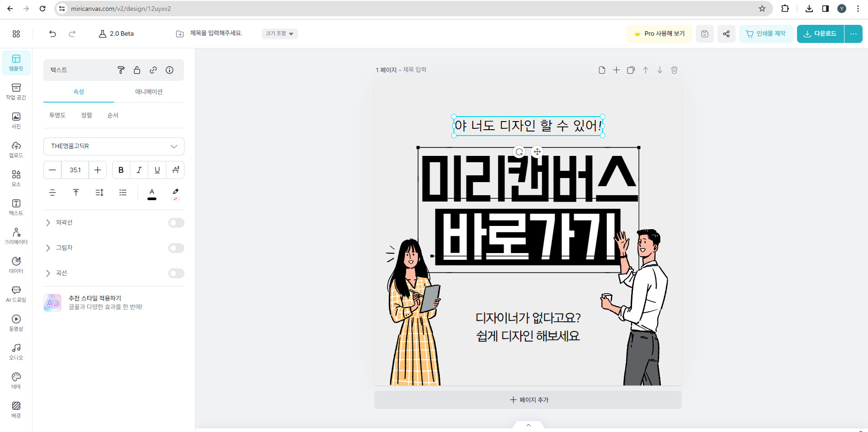Open the text highlight color picker
Viewport: 868px width, 432px height.
[175, 194]
